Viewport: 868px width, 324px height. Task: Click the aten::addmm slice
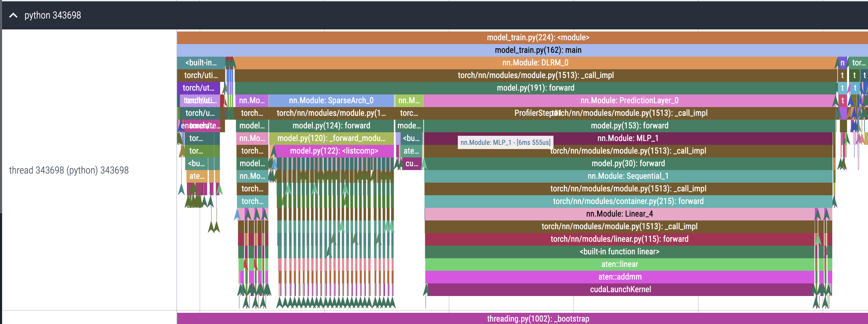(620, 277)
